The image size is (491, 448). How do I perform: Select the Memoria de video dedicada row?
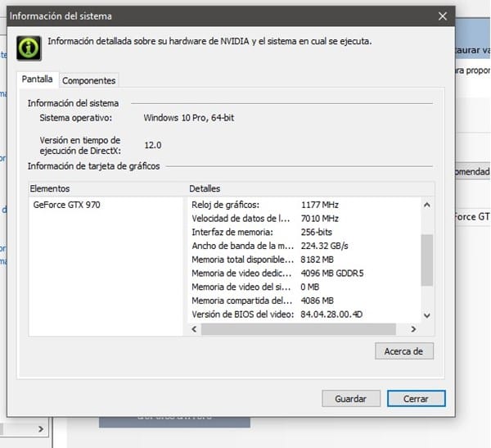pyautogui.click(x=304, y=274)
